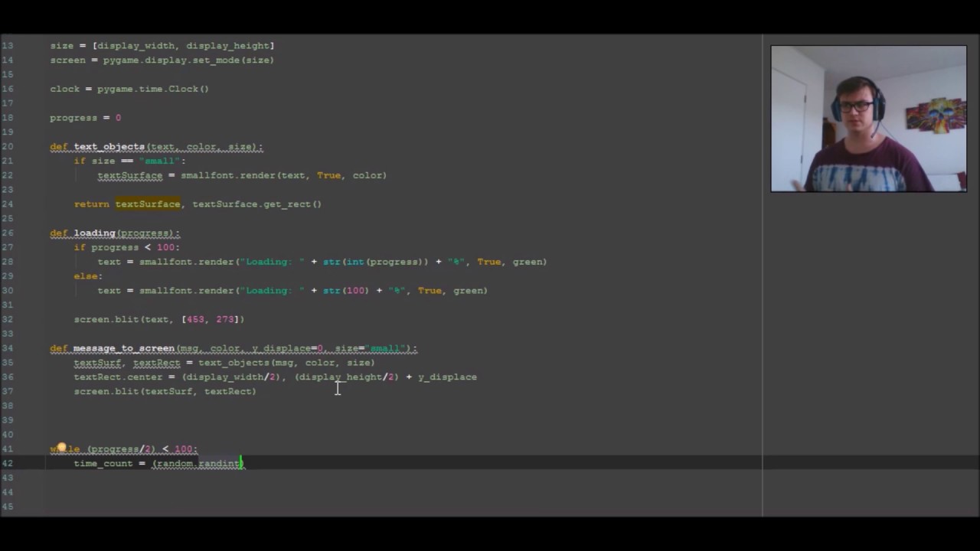This screenshot has height=551, width=980.
Task: Click 'if progress < 100:' on line 27
Action: pos(127,247)
